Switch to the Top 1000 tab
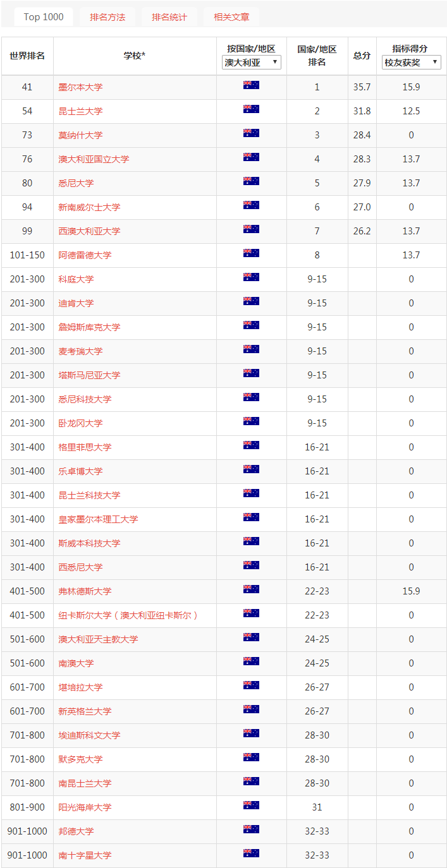The height and width of the screenshot is (868, 447). [44, 17]
